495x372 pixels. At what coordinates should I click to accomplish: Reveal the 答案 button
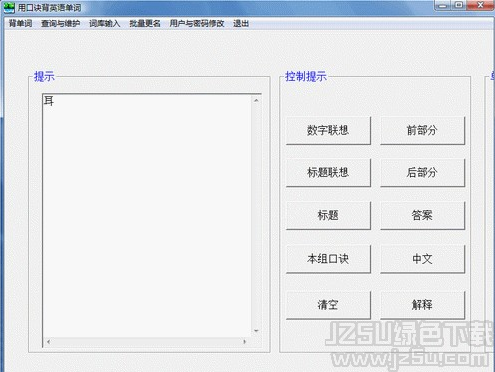422,215
